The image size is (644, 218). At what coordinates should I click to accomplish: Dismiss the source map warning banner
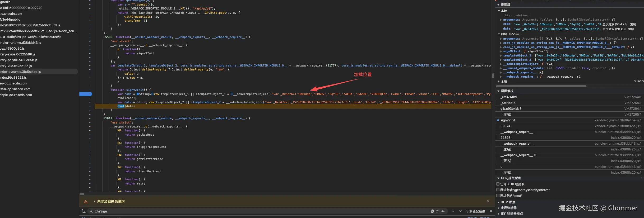(x=488, y=201)
